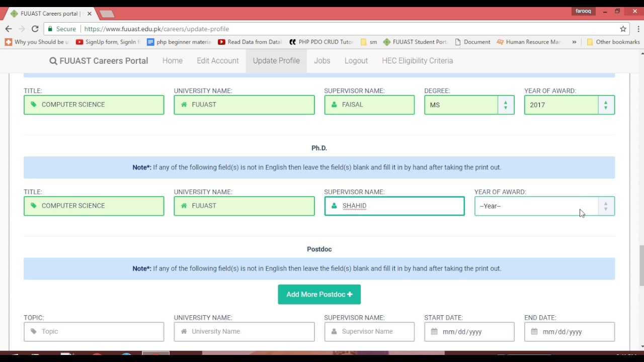Open the sm bookmark folder

(369, 42)
